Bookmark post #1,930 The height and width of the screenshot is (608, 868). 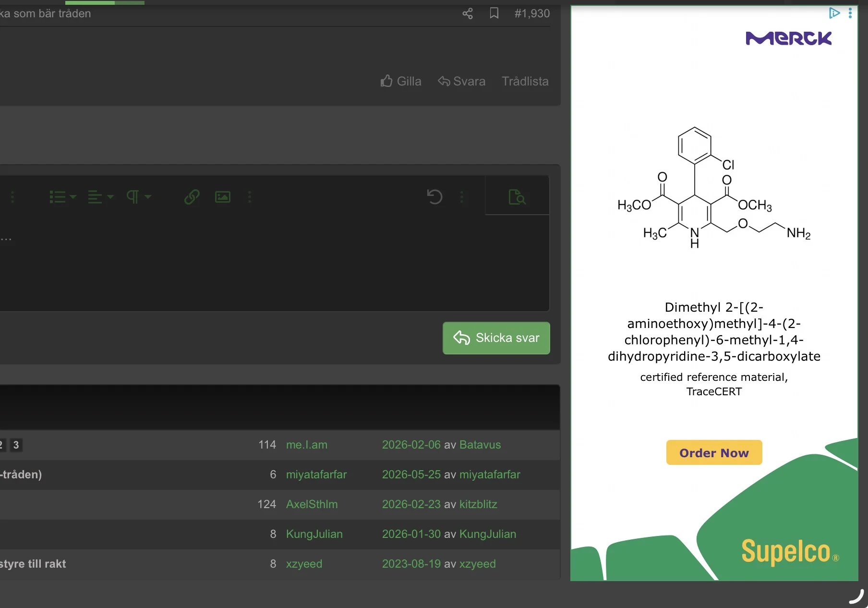coord(494,13)
